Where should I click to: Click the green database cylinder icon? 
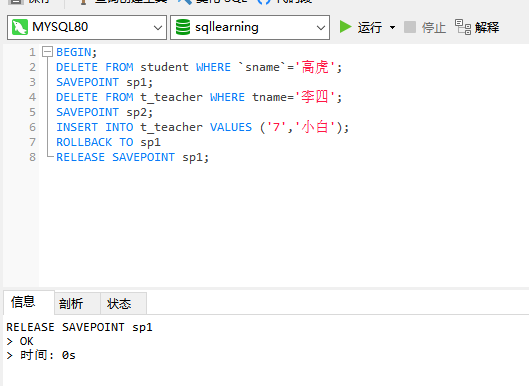click(183, 27)
